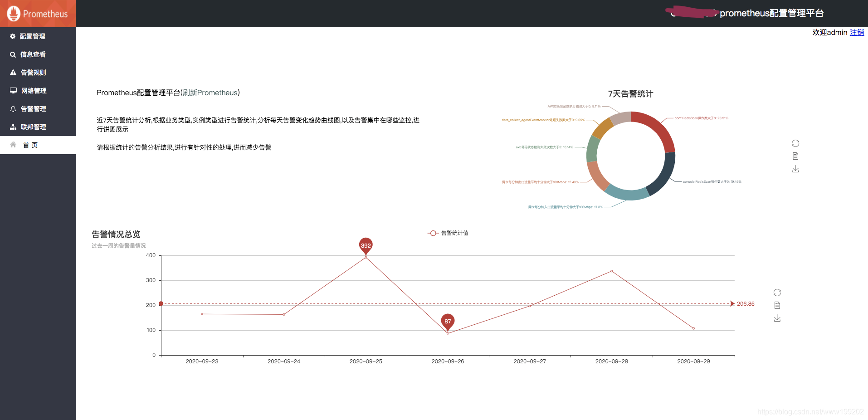This screenshot has width=868, height=420.
Task: Select the red conf RedisScan pie slice
Action: coord(656,127)
